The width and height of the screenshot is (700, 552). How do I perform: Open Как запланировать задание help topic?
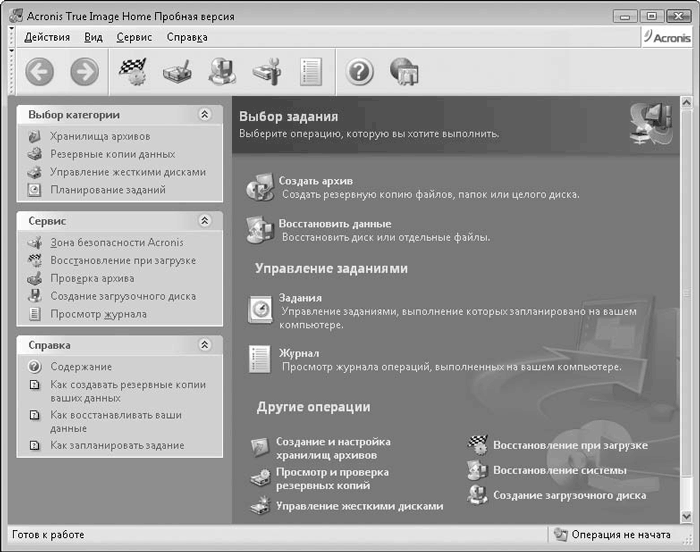tap(117, 445)
